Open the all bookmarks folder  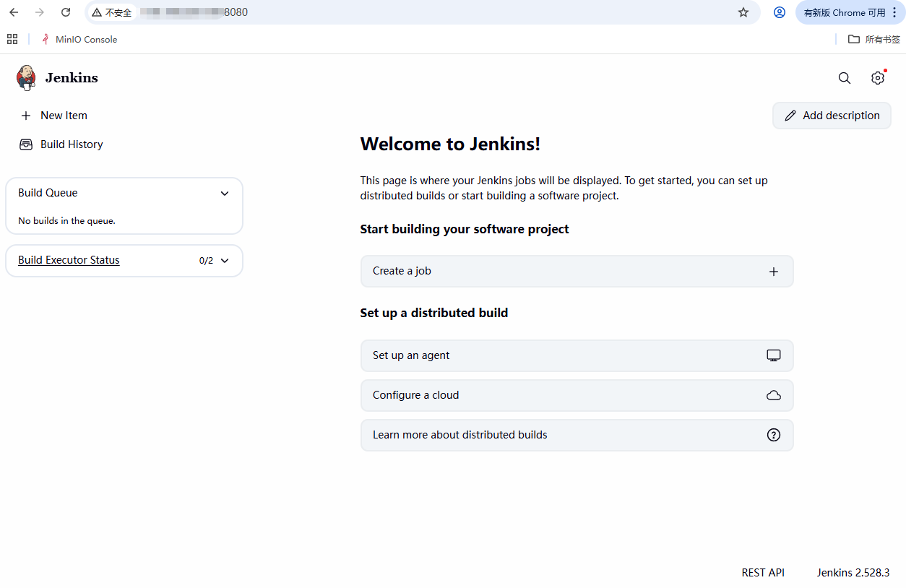874,39
